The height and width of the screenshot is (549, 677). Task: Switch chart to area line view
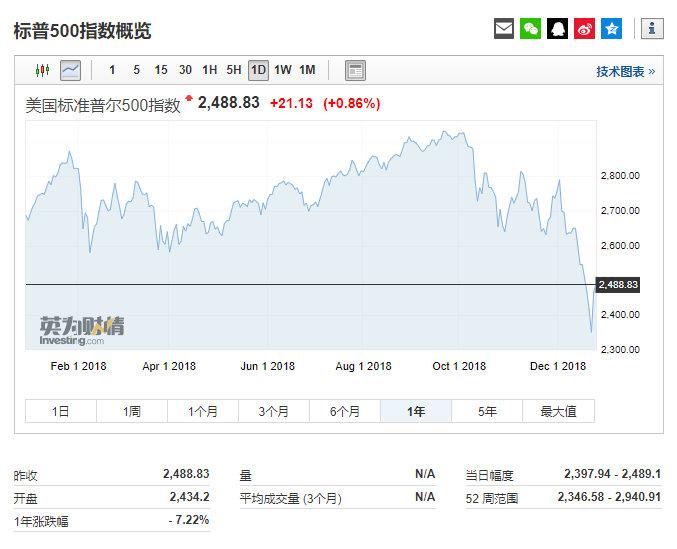[x=70, y=70]
